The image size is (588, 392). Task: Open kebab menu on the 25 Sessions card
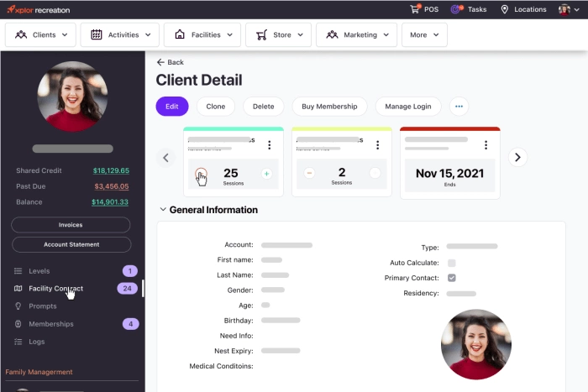(x=269, y=145)
